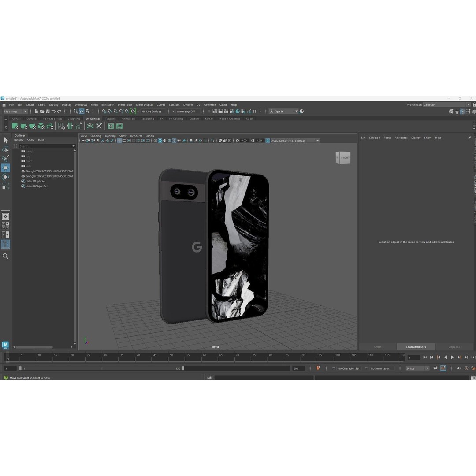476x476 pixels.
Task: Click the Load Attributes button
Action: click(416, 347)
